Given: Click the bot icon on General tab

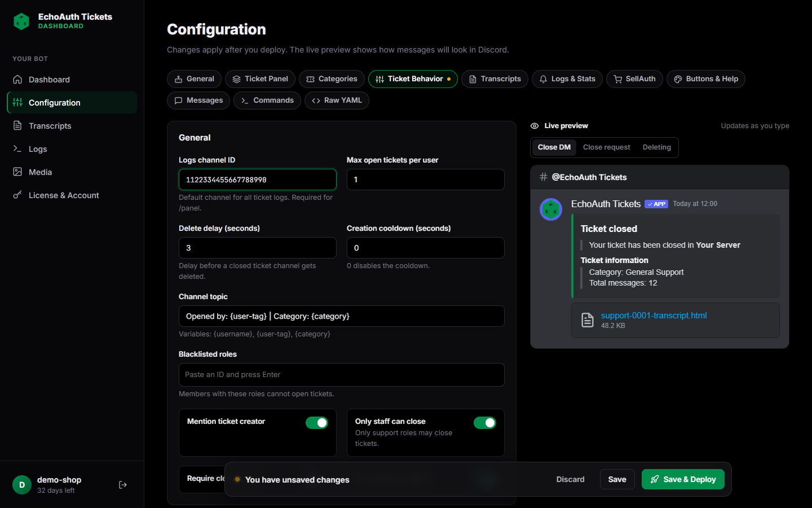Looking at the screenshot, I should (178, 79).
